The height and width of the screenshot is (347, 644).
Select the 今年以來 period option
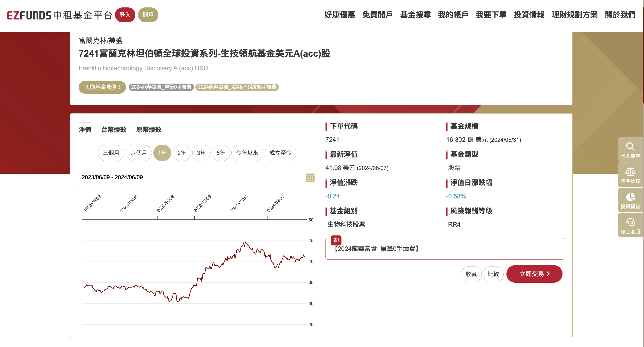pyautogui.click(x=247, y=153)
